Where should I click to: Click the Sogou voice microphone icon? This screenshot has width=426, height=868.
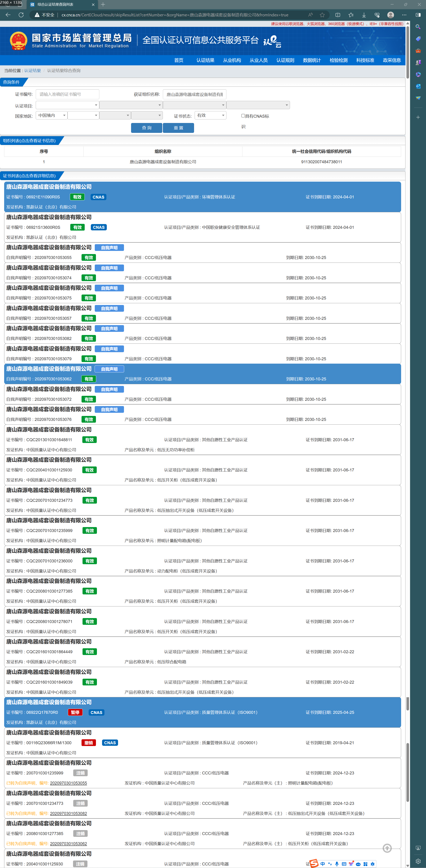click(337, 864)
